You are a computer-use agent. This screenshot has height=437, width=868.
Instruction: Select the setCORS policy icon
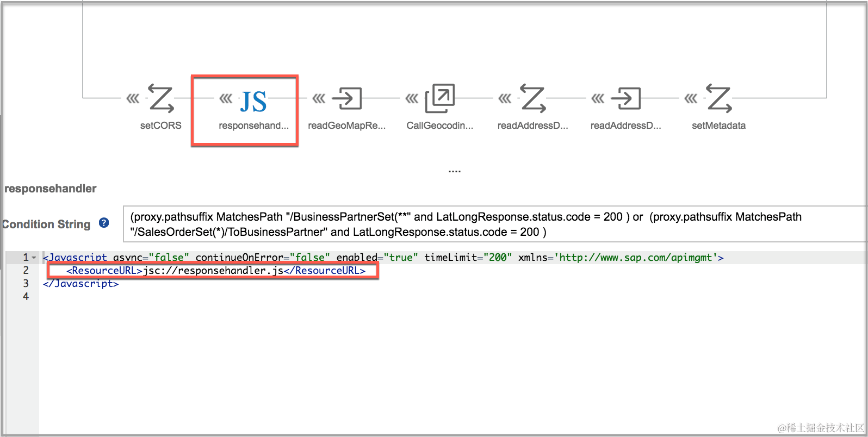tap(161, 99)
